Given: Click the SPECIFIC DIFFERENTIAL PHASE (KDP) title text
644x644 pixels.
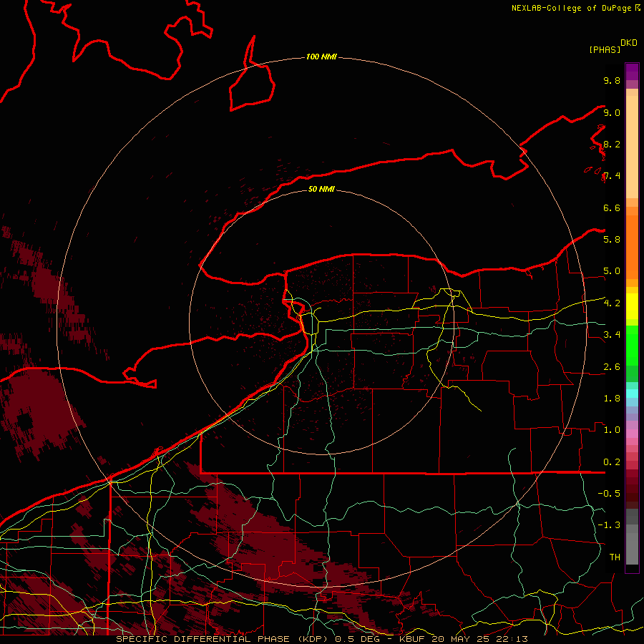Looking at the screenshot, I should (222, 639).
